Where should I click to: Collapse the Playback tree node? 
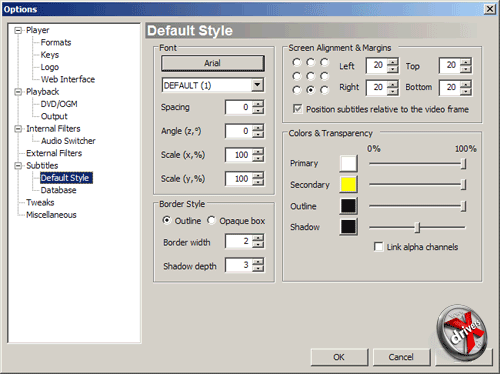click(18, 92)
